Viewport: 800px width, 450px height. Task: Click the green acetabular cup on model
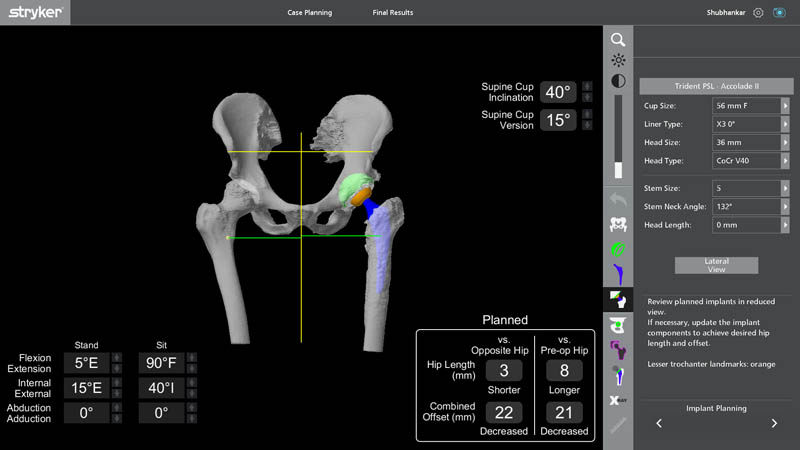point(352,186)
